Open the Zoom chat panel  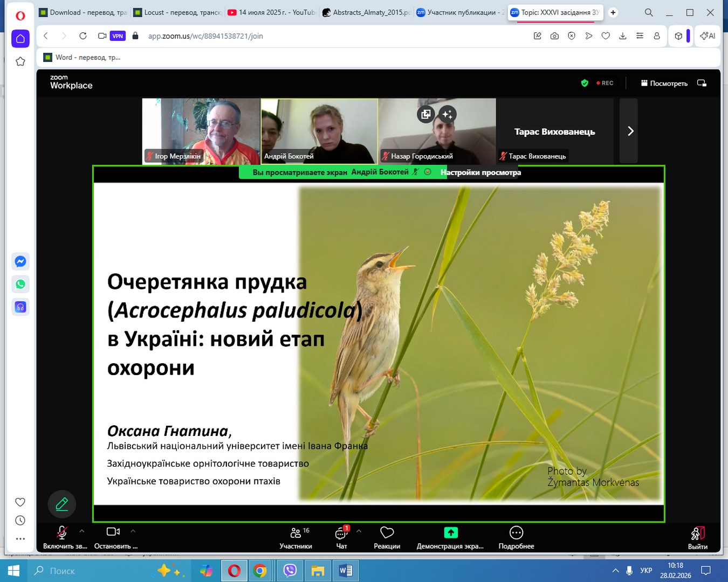341,537
